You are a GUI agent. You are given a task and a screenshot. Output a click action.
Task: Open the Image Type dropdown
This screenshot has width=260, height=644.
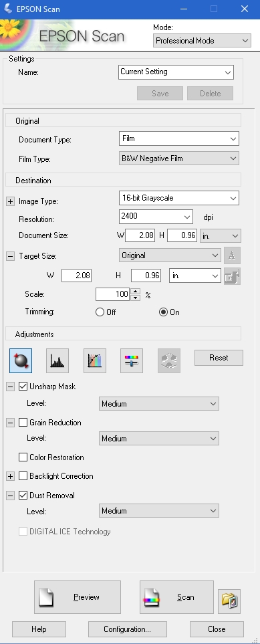tap(178, 198)
